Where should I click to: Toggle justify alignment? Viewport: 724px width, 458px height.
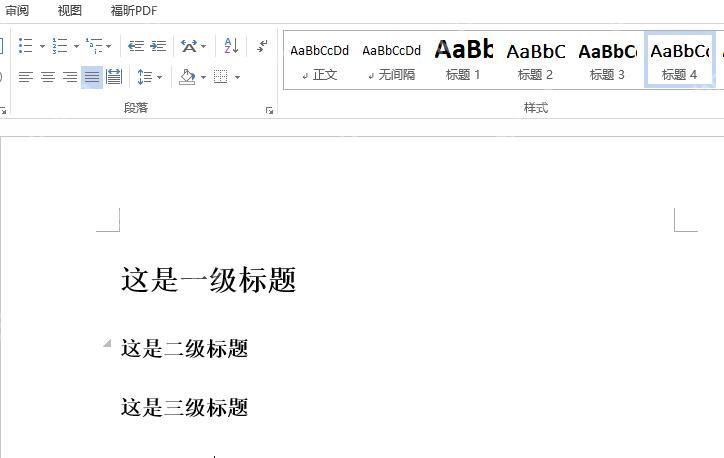pos(92,77)
